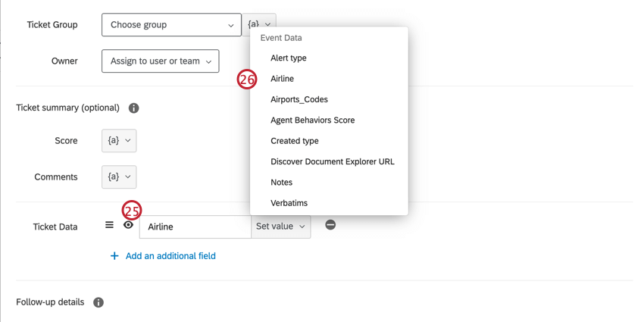The width and height of the screenshot is (644, 322).
Task: Choose Agent Behaviors Score option
Action: click(x=312, y=120)
